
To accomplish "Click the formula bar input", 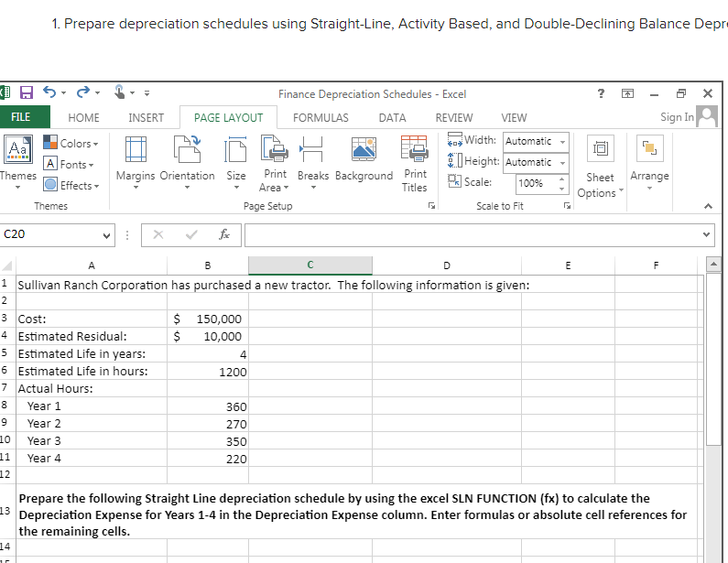I will [x=472, y=235].
